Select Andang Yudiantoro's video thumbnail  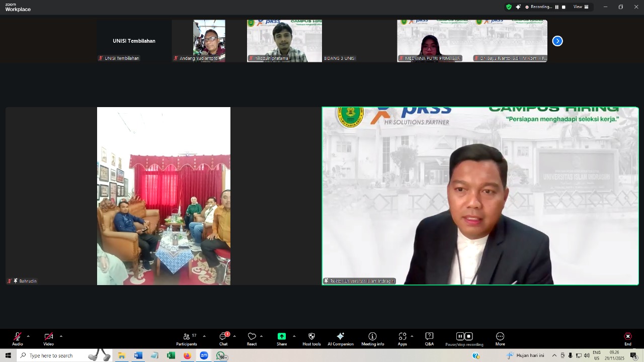(209, 41)
